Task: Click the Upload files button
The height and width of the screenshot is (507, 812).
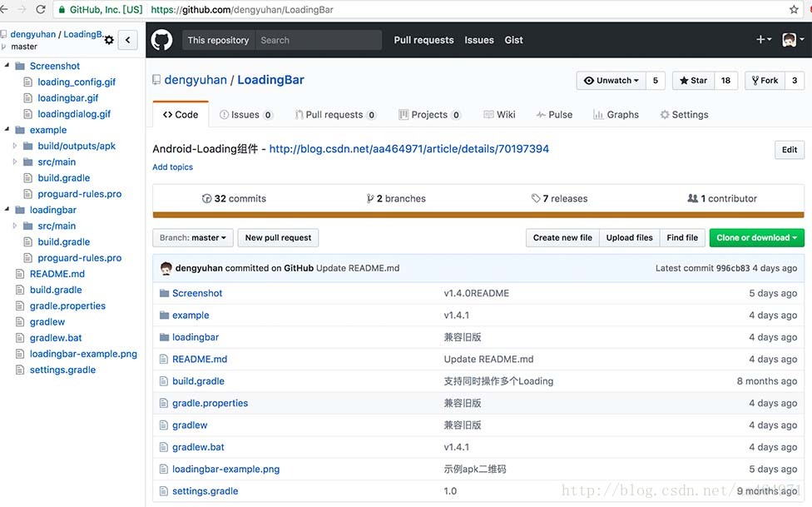Action: [629, 238]
